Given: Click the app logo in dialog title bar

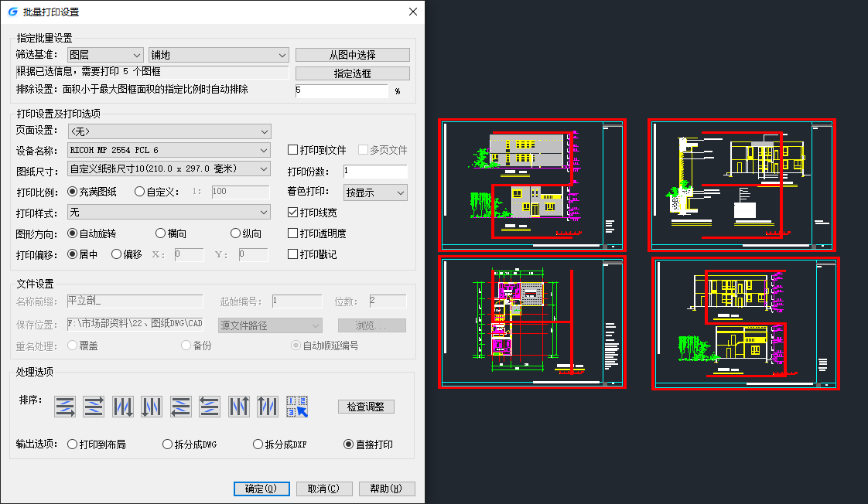Looking at the screenshot, I should coord(12,12).
